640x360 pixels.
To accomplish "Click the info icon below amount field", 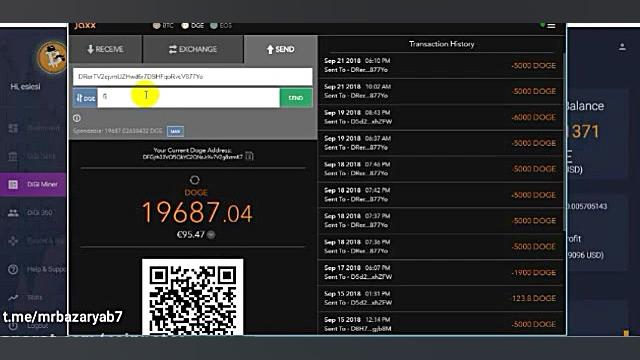I will pos(77,118).
